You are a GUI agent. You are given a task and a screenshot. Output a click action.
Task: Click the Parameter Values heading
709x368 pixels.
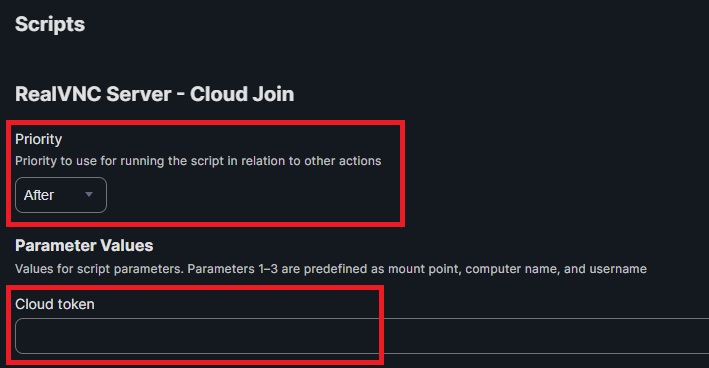[x=84, y=245]
